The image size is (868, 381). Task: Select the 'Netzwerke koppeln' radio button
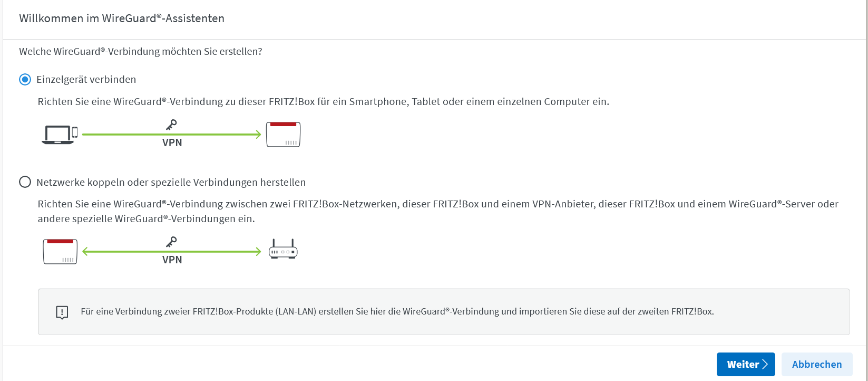[x=25, y=182]
